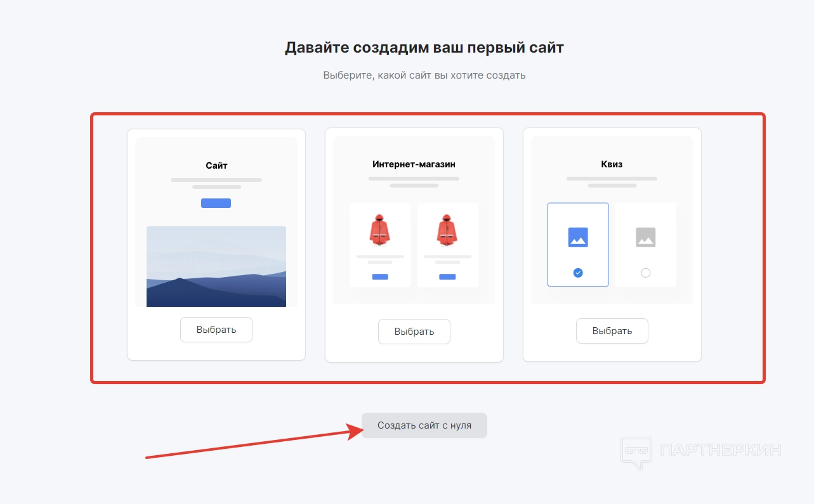
Task: Click the mountain landscape image in the Сайт preview
Action: [x=216, y=266]
